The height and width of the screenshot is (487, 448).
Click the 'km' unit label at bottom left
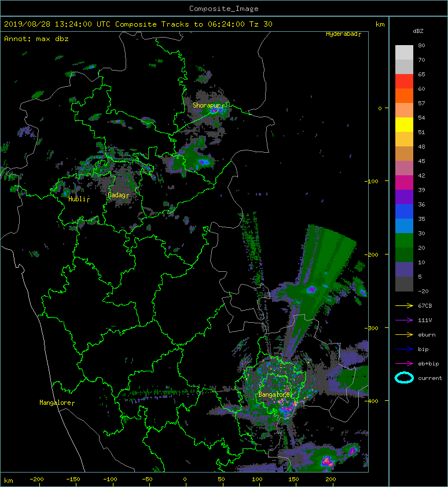(9, 481)
